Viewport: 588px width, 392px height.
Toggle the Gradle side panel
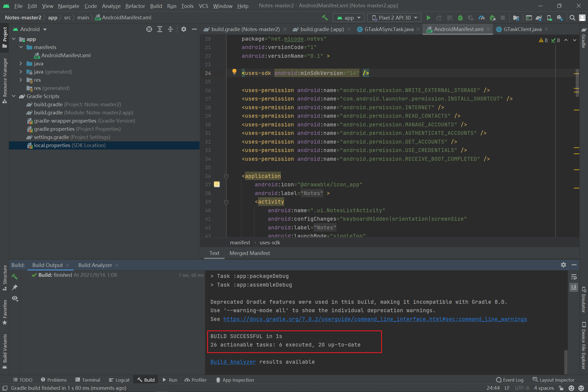tap(584, 38)
